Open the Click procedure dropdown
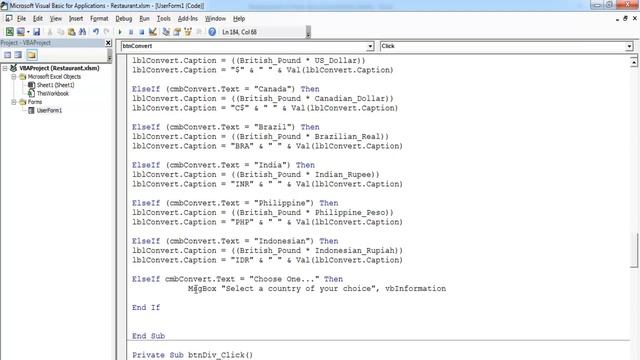This screenshot has height=360, width=640. click(629, 47)
